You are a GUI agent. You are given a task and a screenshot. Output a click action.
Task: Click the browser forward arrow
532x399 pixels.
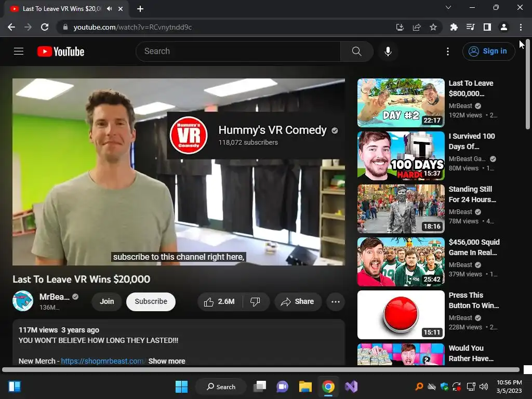click(28, 27)
